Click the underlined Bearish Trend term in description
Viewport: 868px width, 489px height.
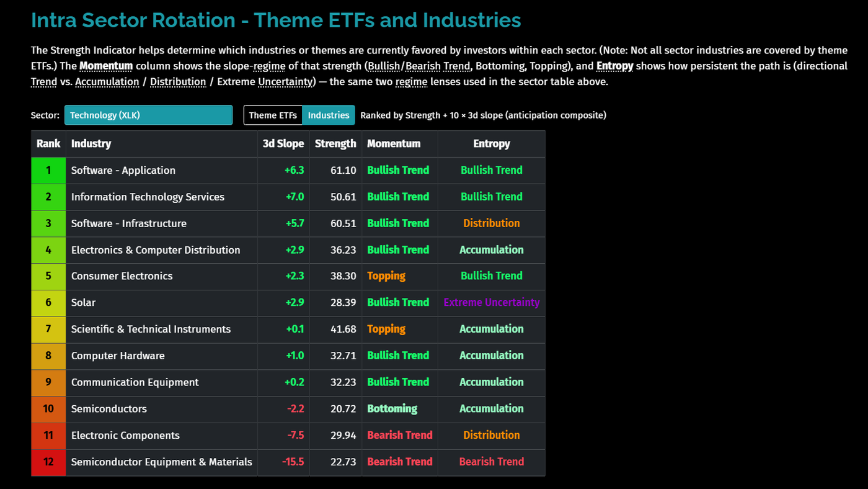click(x=438, y=66)
